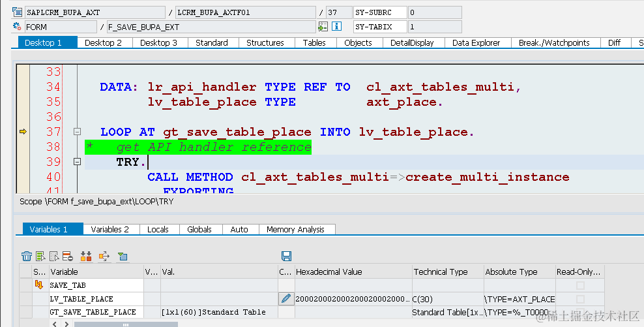Click the line number field showing 37
644x327 pixels.
[x=339, y=12]
